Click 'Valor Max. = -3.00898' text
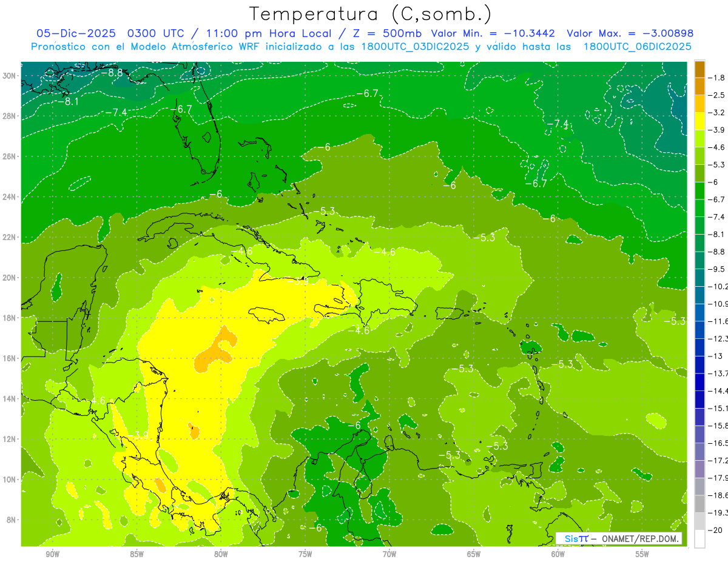 tap(630, 33)
